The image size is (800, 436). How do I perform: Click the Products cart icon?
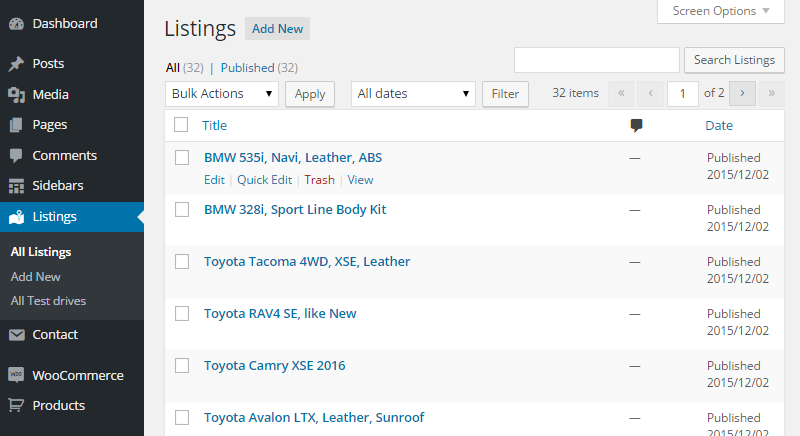tap(16, 405)
